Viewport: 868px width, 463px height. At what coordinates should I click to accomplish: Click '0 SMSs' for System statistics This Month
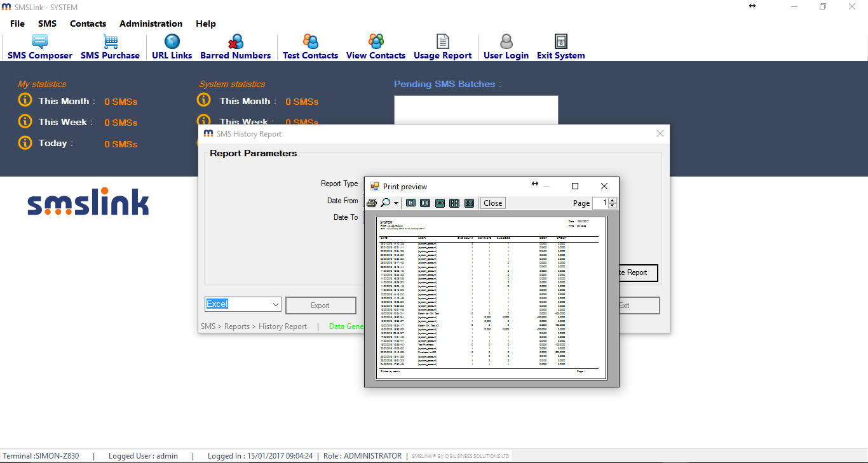click(302, 102)
